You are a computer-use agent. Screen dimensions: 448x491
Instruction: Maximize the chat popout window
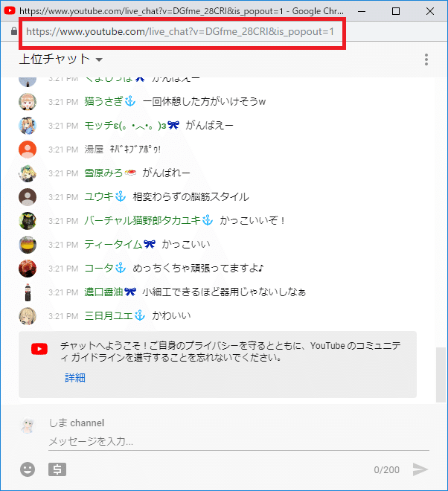[396, 11]
